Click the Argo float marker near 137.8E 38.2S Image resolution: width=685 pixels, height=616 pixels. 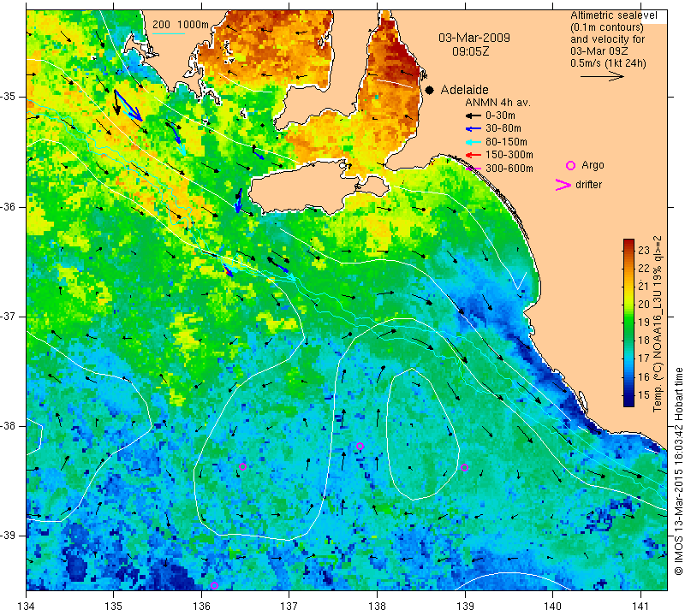[x=360, y=447]
